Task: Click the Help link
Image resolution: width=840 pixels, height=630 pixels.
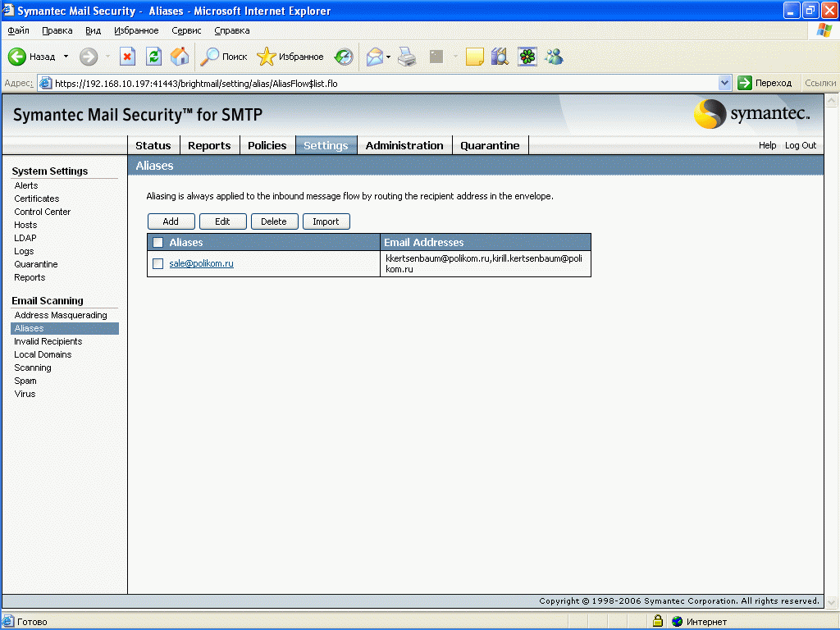Action: [x=767, y=145]
